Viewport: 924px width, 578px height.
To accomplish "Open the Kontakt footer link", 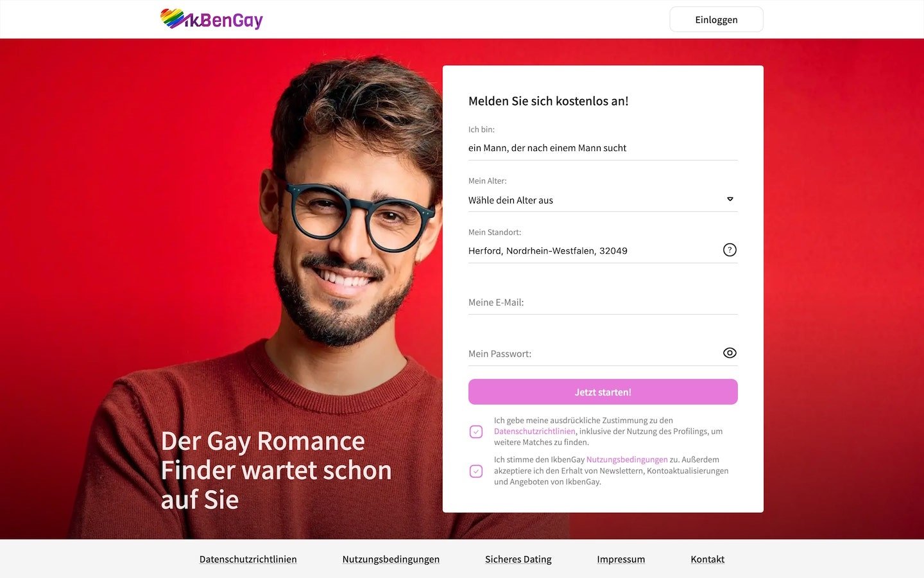I will point(707,559).
